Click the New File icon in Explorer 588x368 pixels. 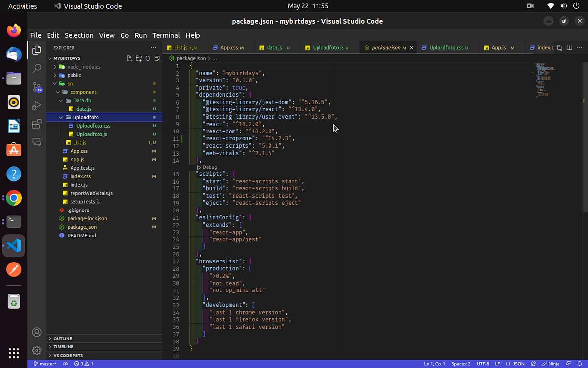coord(129,58)
